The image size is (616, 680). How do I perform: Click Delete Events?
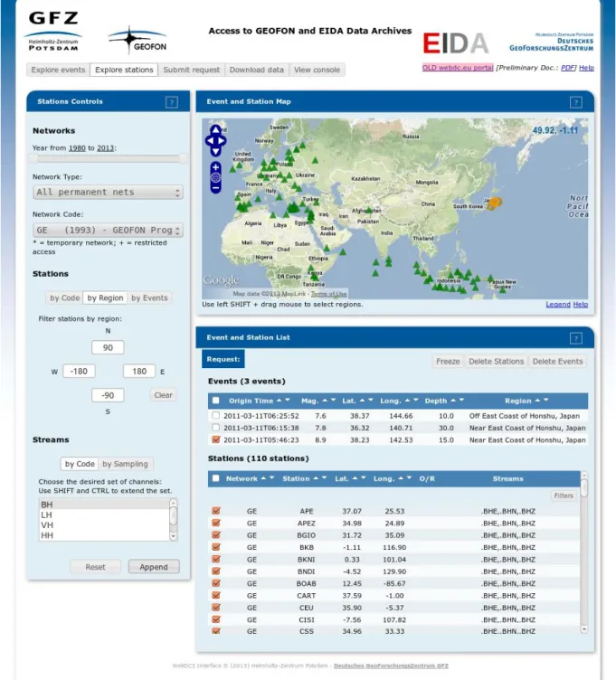coord(557,362)
